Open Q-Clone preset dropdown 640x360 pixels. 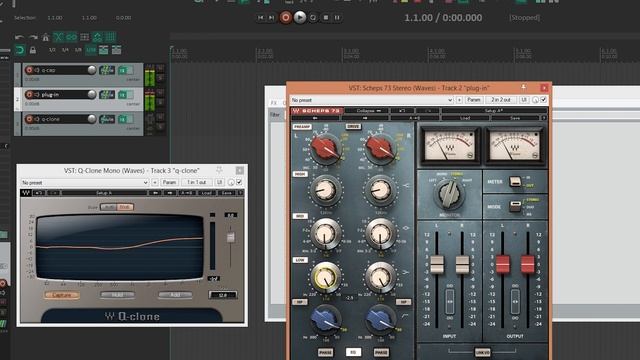pyautogui.click(x=85, y=182)
